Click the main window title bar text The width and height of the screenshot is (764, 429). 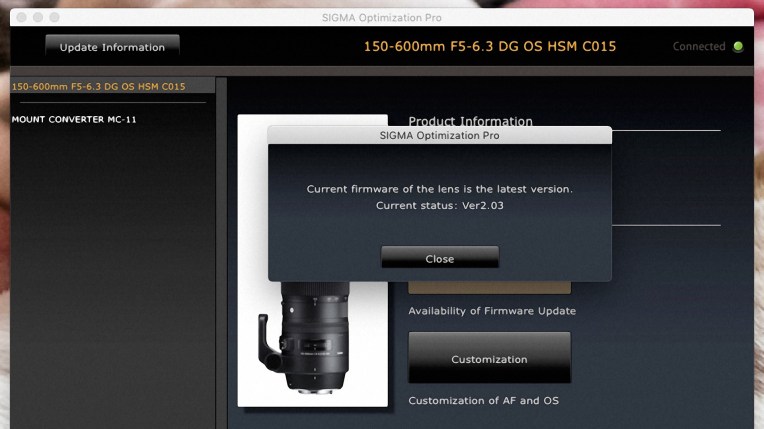pos(383,17)
